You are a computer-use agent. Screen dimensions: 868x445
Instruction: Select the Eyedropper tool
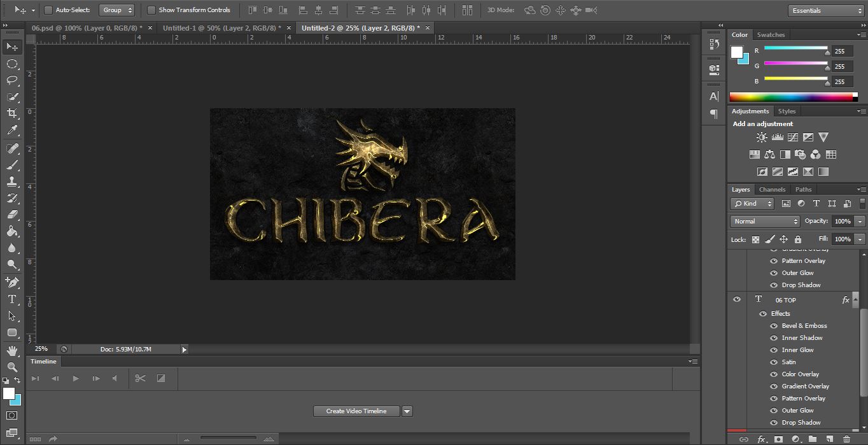(x=12, y=130)
